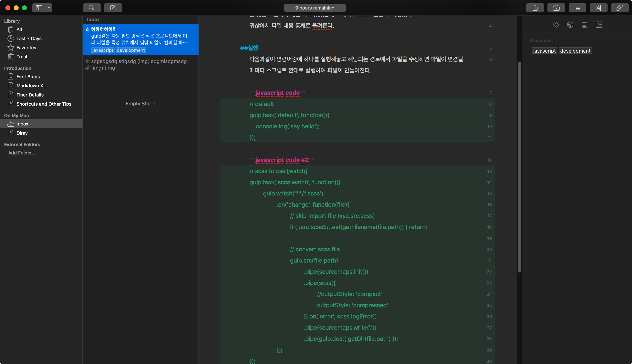632x364 pixels.
Task: Show the sheet navigation list icon
Action: point(577,8)
